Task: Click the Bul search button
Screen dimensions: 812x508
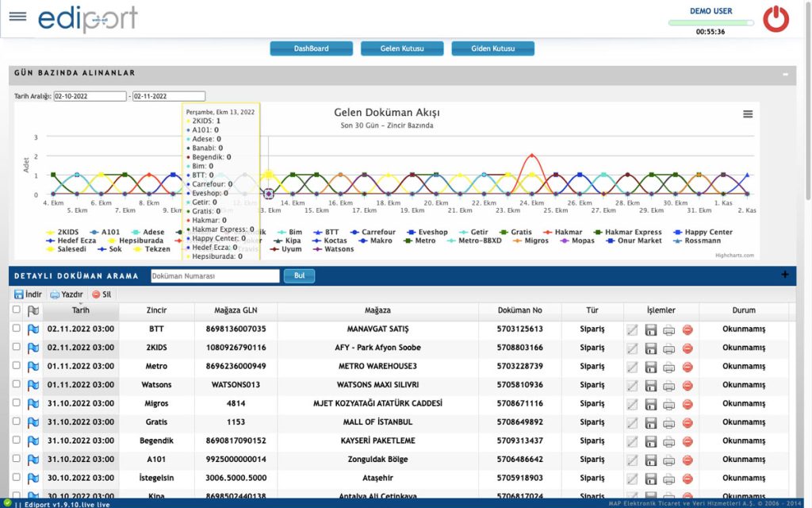Action: click(299, 275)
